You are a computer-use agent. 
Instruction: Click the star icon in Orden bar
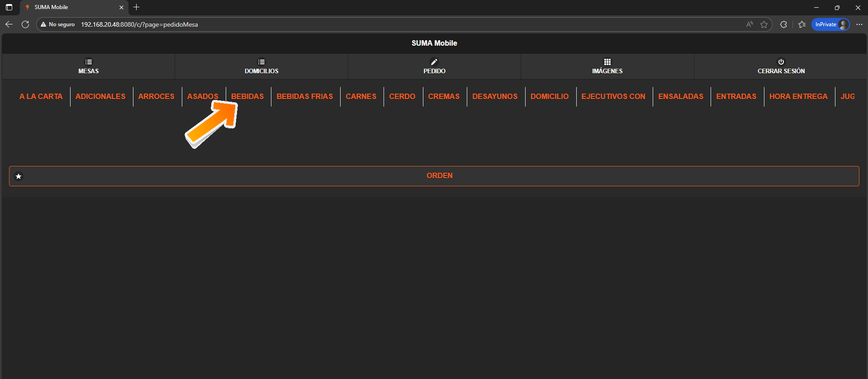pos(19,176)
